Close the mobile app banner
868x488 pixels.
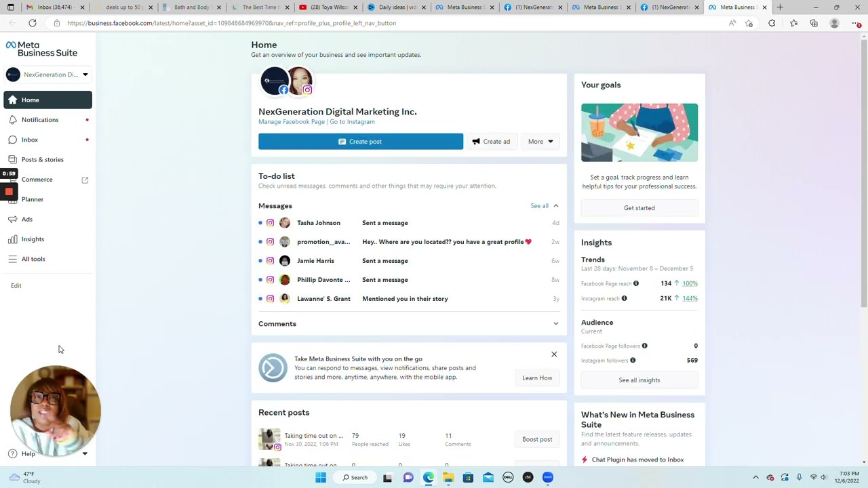(x=554, y=354)
